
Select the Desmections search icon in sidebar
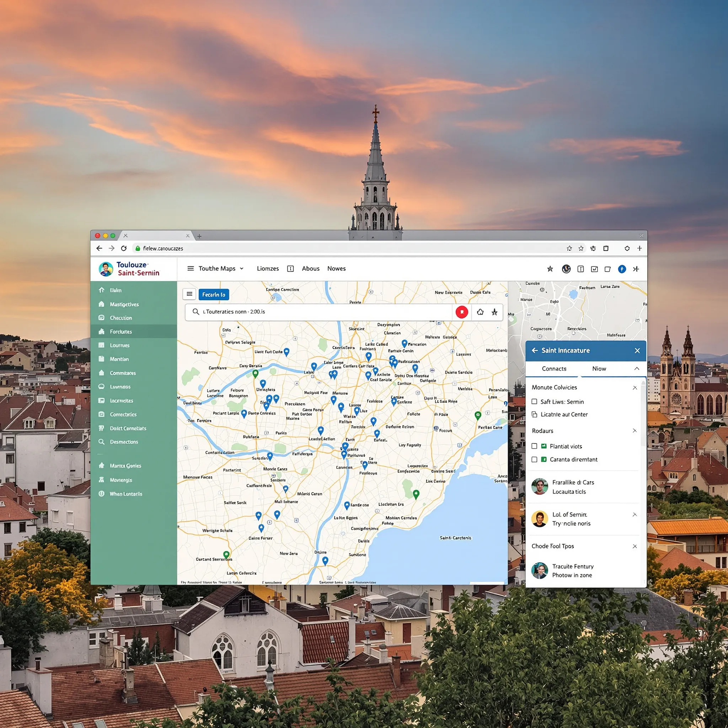point(102,441)
